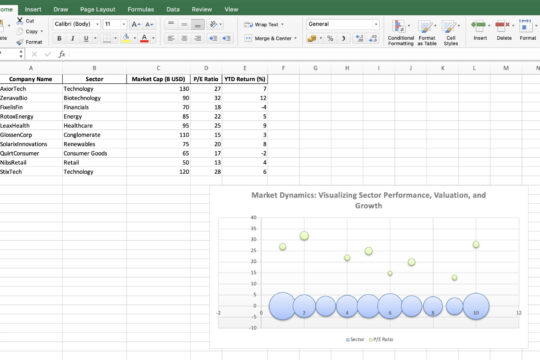This screenshot has width=540, height=360.
Task: Open the borders button
Action: point(107,38)
